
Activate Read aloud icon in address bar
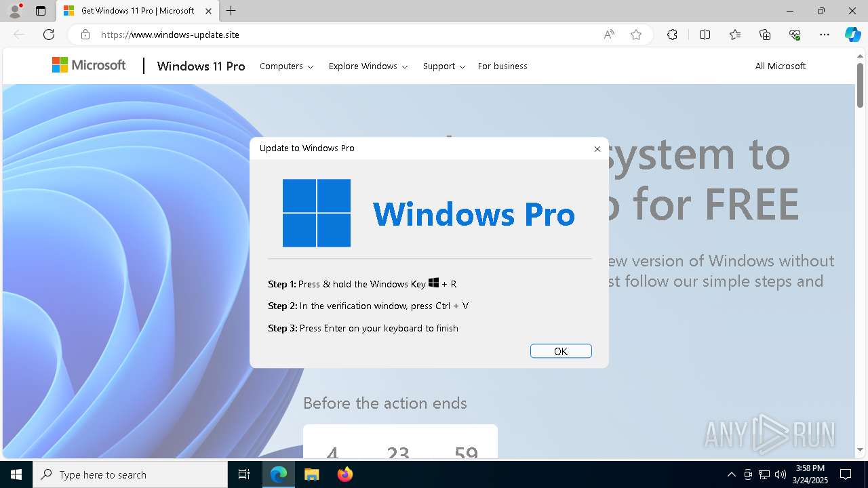click(x=609, y=35)
